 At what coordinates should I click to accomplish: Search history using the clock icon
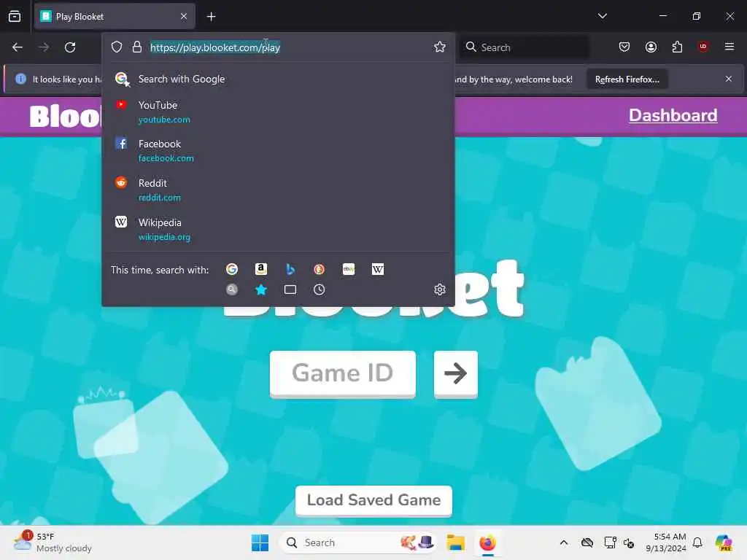pyautogui.click(x=320, y=289)
